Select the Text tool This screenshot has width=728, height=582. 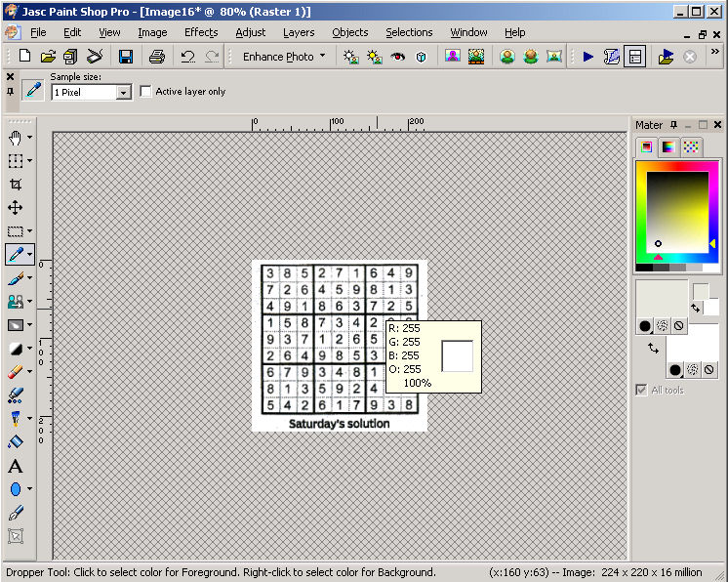click(x=16, y=466)
